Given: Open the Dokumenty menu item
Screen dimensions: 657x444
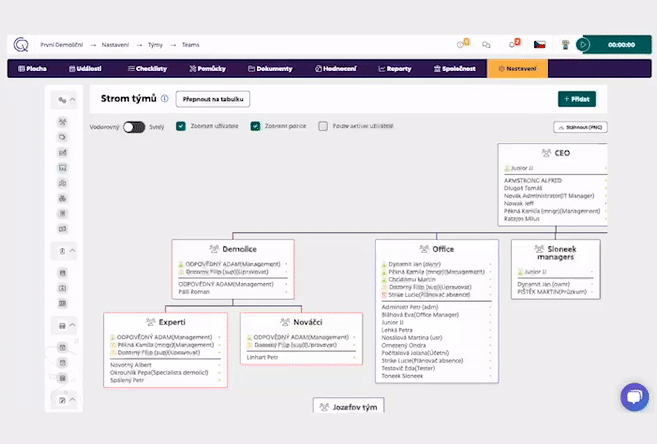Looking at the screenshot, I should 270,69.
